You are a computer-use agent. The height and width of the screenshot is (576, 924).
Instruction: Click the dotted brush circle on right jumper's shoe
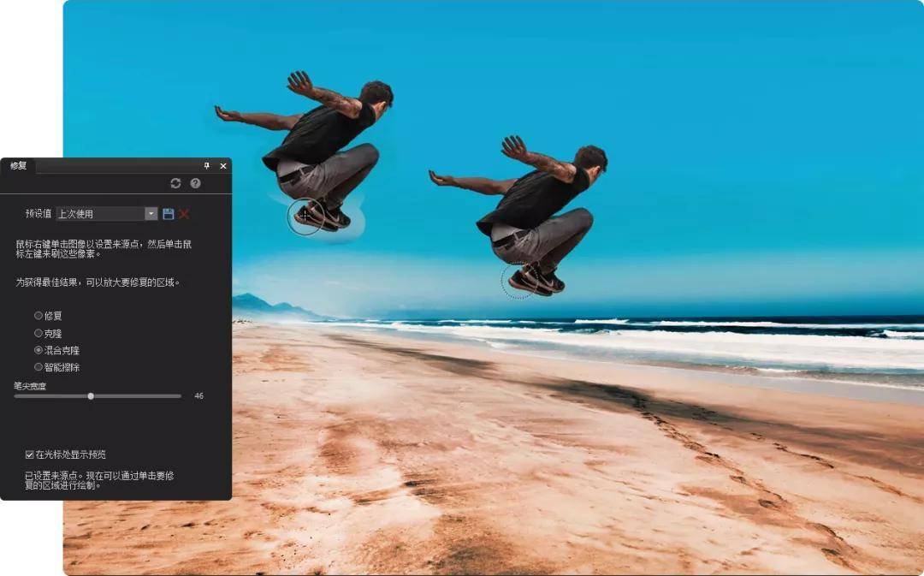(x=518, y=280)
